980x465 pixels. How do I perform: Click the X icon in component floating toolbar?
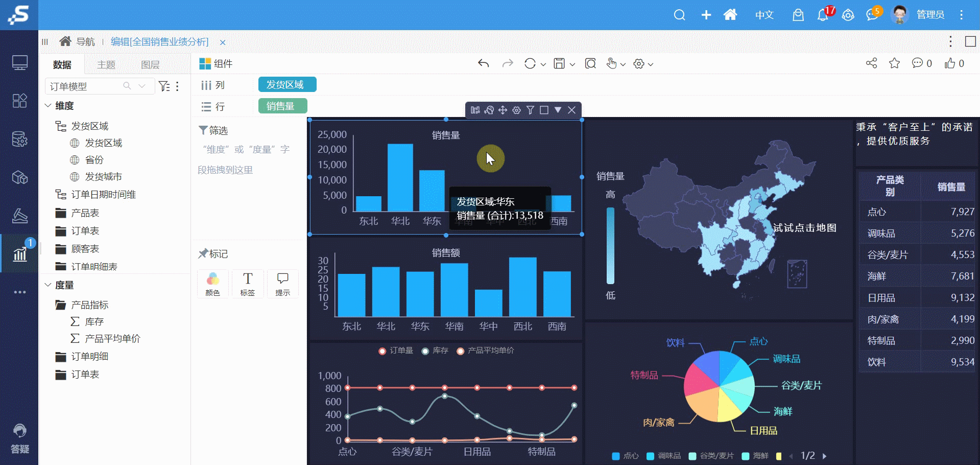572,110
